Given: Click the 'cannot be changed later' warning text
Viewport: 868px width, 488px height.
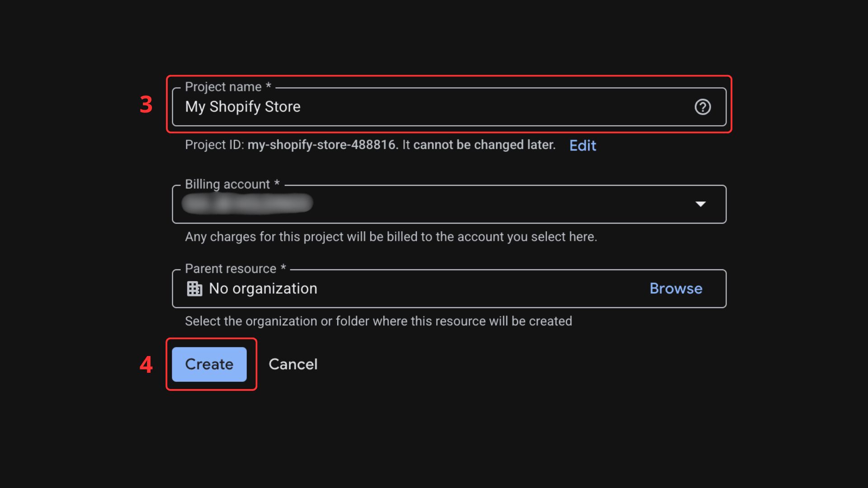Looking at the screenshot, I should click(484, 145).
